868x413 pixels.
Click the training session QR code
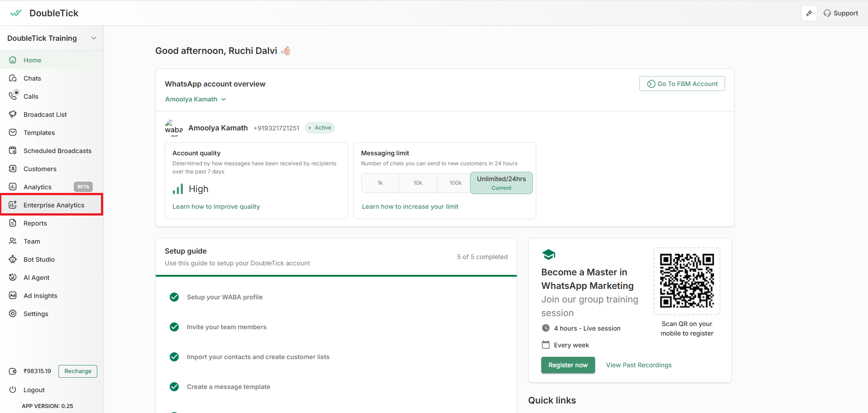[x=687, y=281]
